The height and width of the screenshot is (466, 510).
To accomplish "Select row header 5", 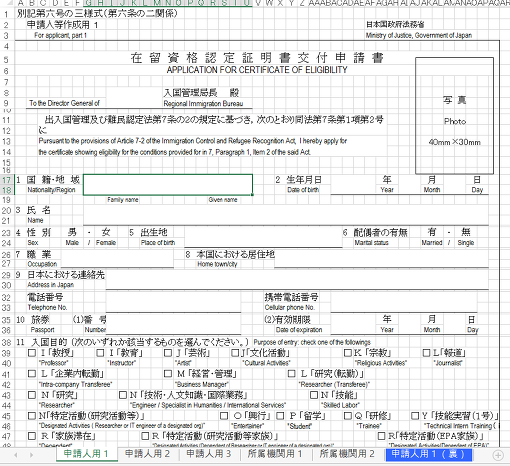I will coord(6,60).
